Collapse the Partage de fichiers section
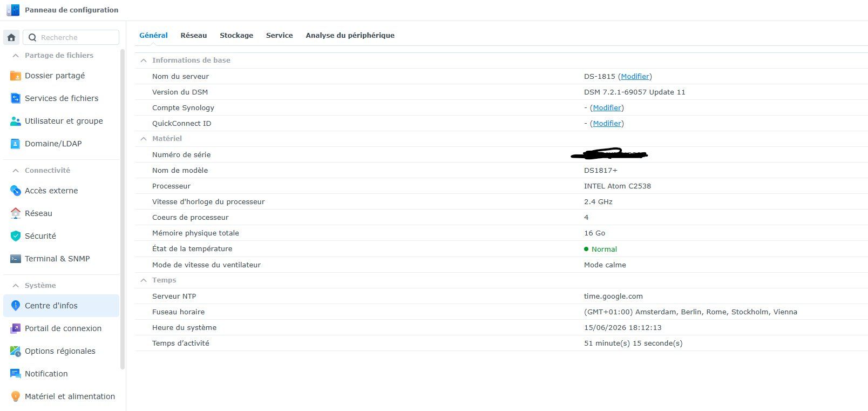Viewport: 868px width, 411px height. [16, 55]
